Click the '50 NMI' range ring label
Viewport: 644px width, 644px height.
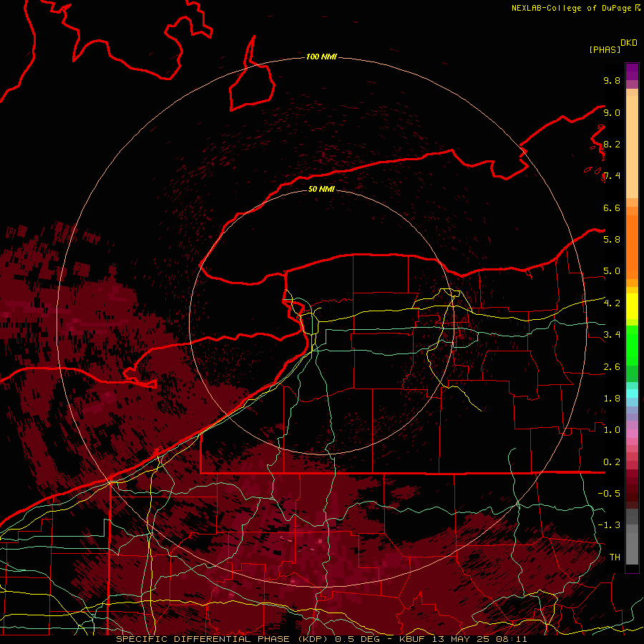[321, 189]
